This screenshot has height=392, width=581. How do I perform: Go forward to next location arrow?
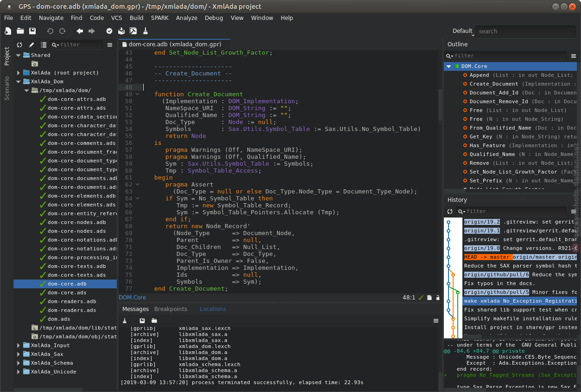point(92,31)
